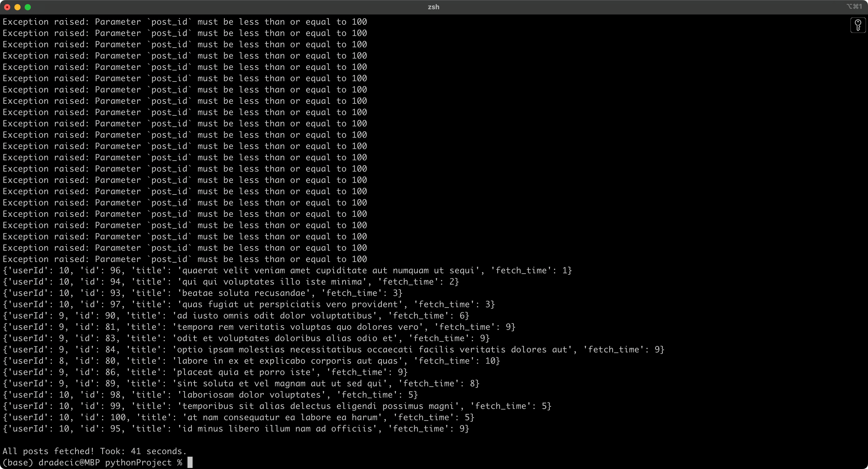Image resolution: width=868 pixels, height=469 pixels.
Task: Click the 'ad iusto omnis odit' line
Action: (x=236, y=316)
